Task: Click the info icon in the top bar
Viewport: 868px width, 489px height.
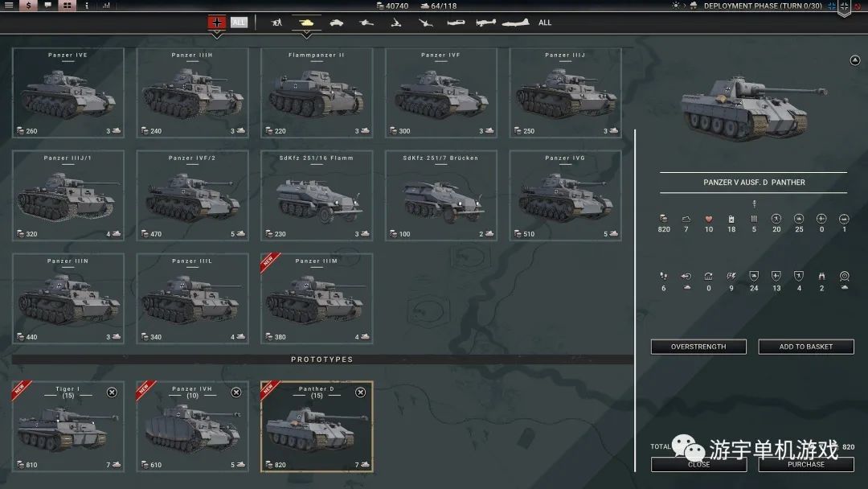Action: pyautogui.click(x=87, y=6)
